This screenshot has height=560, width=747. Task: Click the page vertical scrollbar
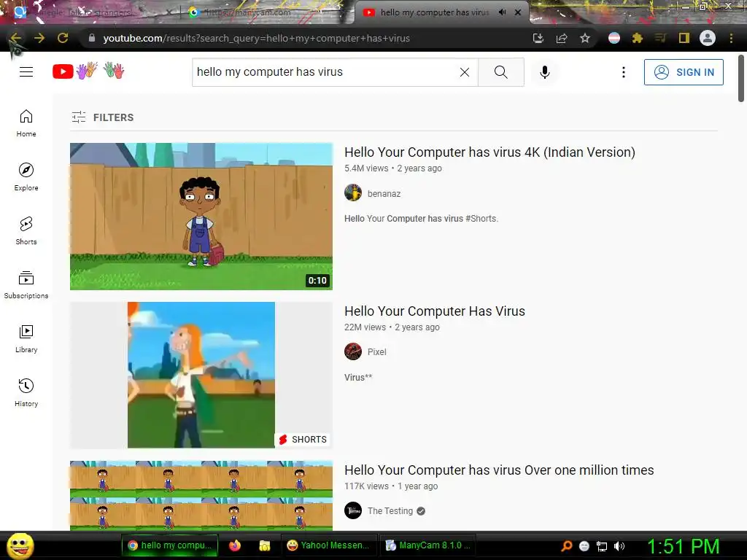pyautogui.click(x=741, y=79)
